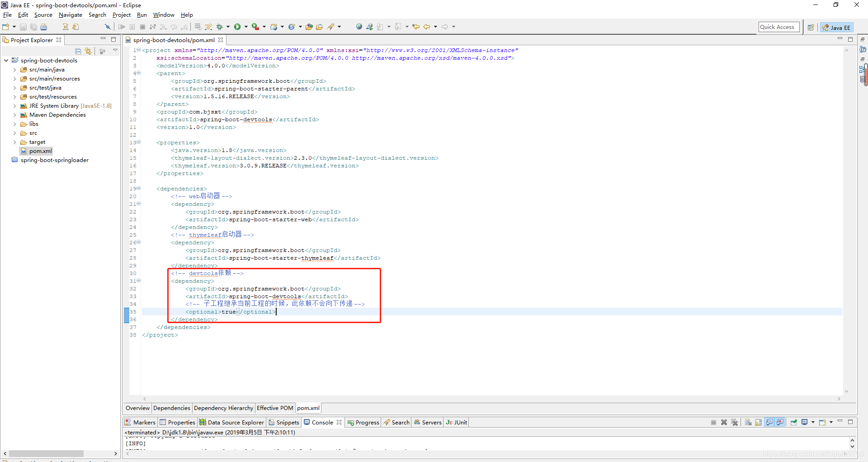868x462 pixels.
Task: Switch to the Overview tab
Action: [x=137, y=408]
